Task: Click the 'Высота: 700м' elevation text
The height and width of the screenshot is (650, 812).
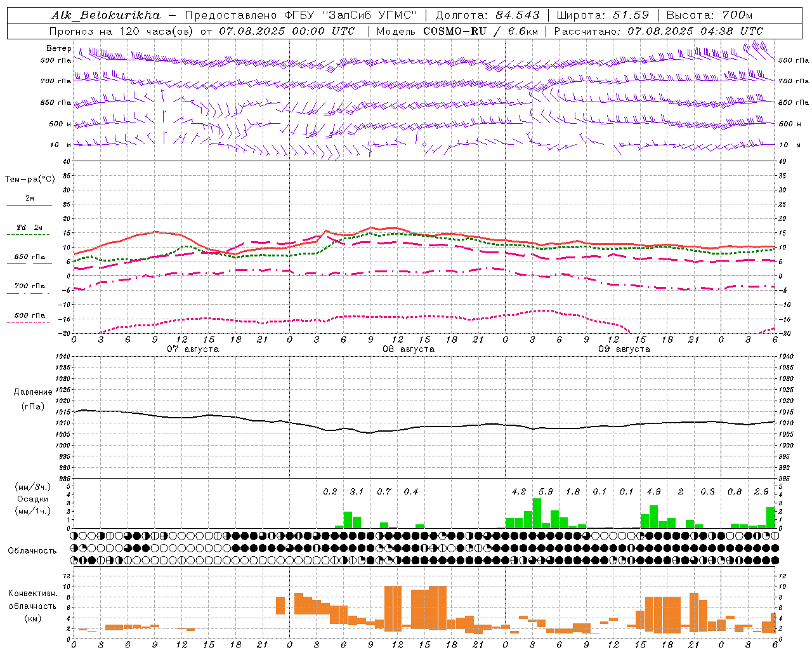Action: coord(710,15)
